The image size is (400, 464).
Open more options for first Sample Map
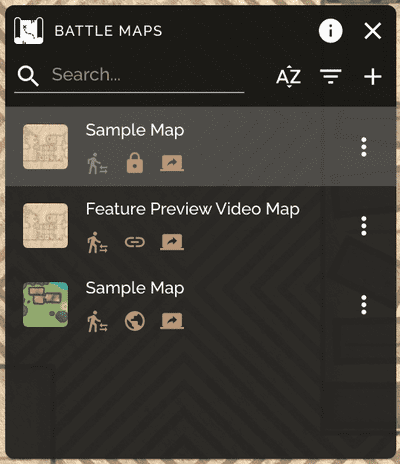pos(364,147)
